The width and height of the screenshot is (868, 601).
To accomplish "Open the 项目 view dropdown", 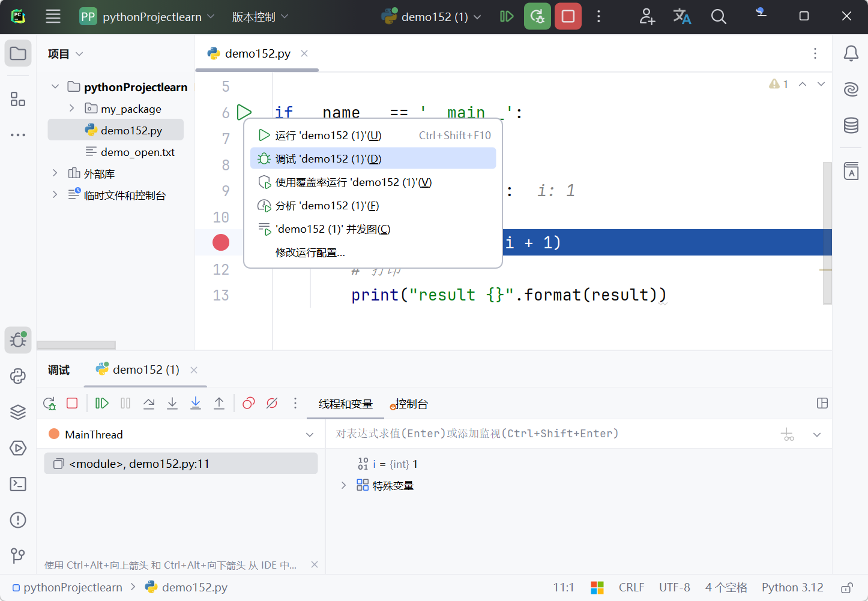I will (65, 54).
